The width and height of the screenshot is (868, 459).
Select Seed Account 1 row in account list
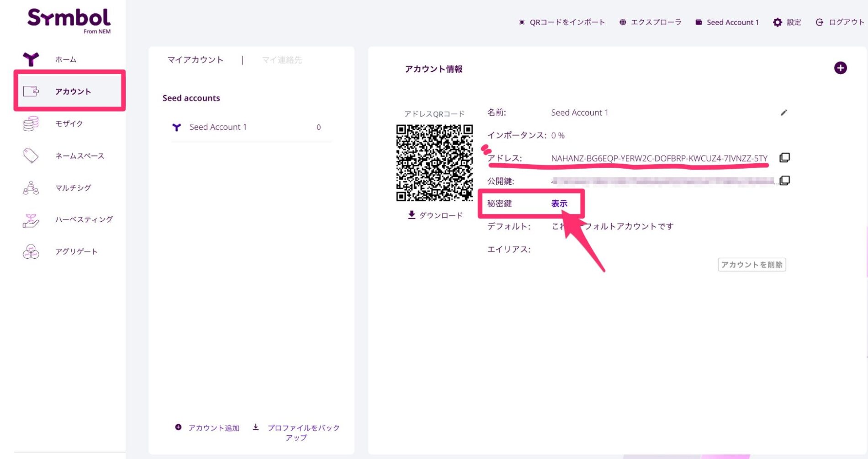[251, 127]
